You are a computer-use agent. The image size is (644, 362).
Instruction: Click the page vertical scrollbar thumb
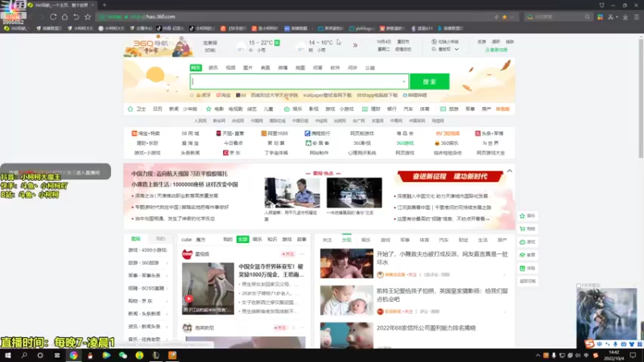click(641, 97)
